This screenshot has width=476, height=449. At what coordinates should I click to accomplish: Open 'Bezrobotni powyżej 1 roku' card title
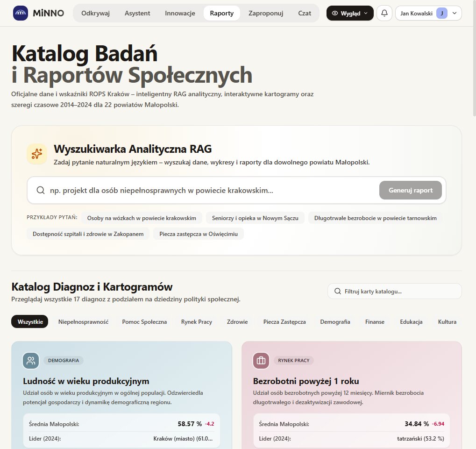tap(306, 381)
